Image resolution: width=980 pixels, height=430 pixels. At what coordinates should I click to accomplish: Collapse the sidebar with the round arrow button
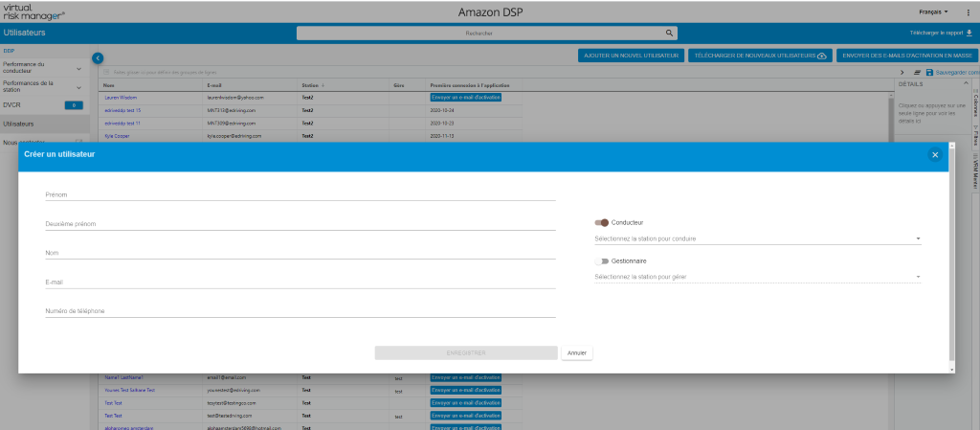(x=98, y=58)
